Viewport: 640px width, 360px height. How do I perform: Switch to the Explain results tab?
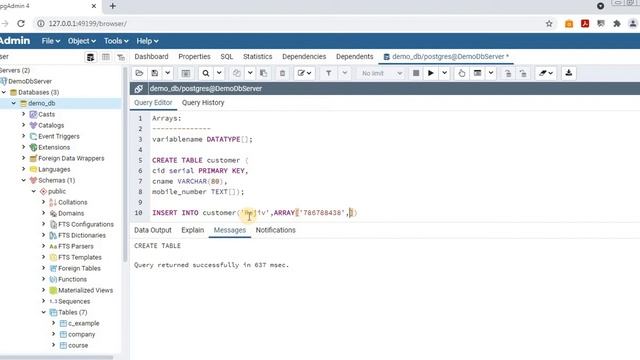coord(193,230)
